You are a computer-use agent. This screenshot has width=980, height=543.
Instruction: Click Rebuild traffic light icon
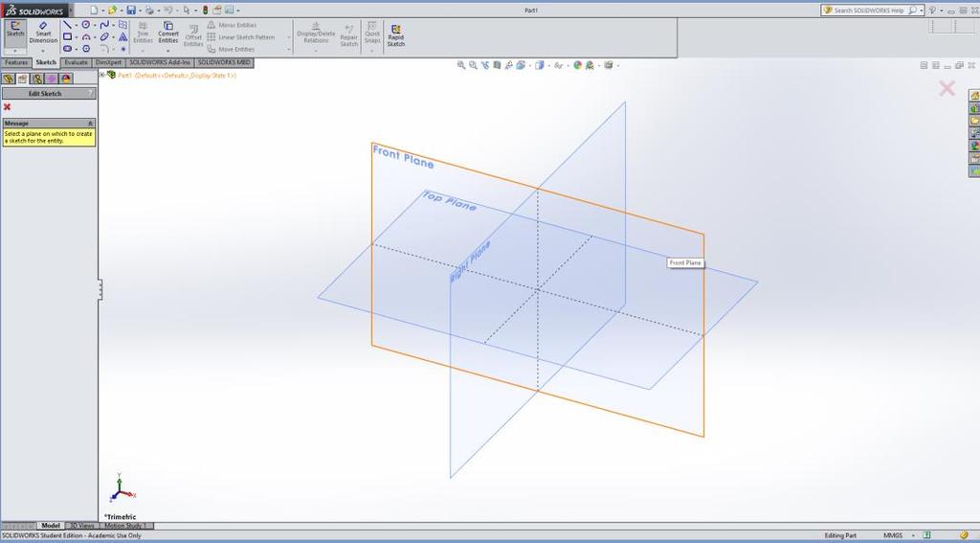[x=205, y=10]
